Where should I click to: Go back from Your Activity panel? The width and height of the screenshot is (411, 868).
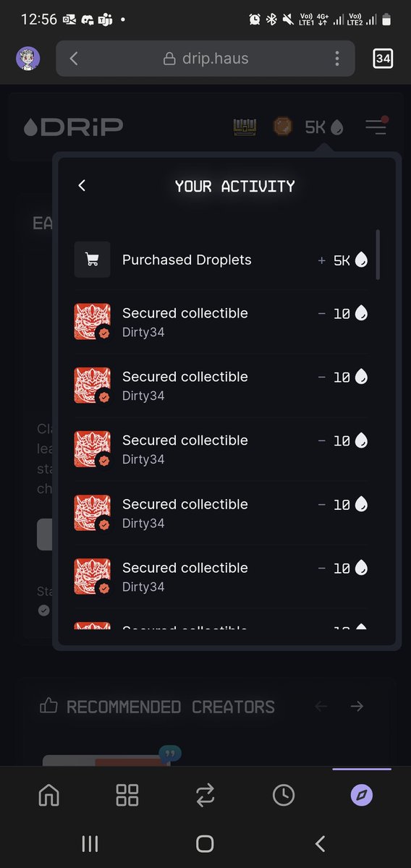(82, 186)
